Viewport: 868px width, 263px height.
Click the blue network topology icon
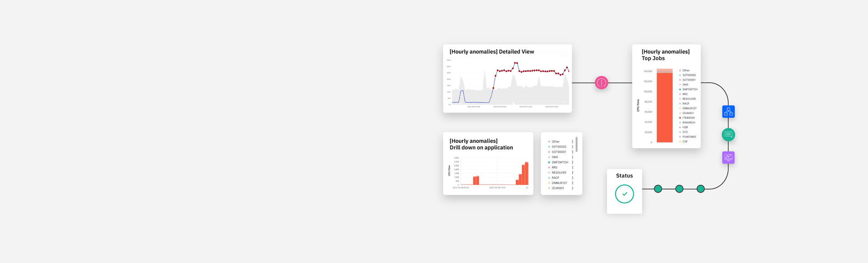(x=728, y=112)
